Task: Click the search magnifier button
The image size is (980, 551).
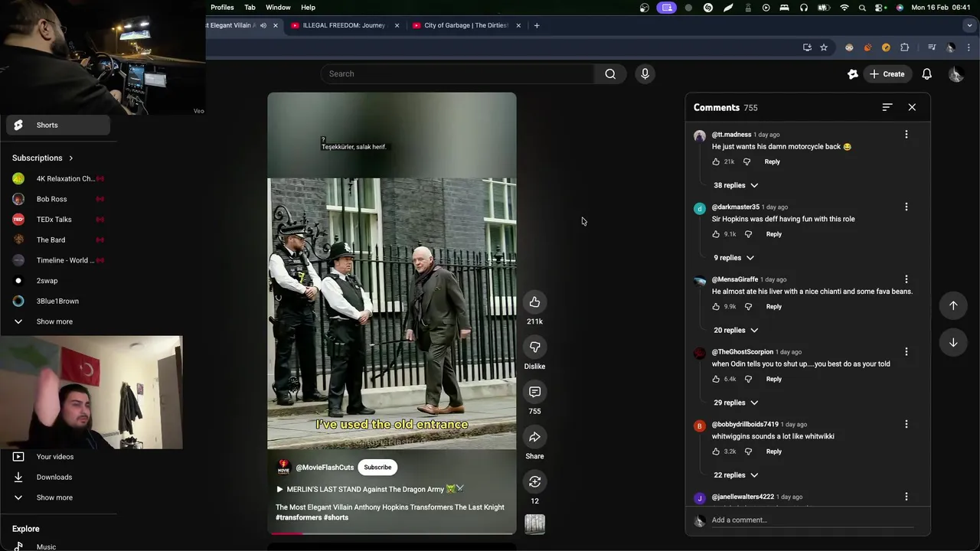Action: click(610, 74)
